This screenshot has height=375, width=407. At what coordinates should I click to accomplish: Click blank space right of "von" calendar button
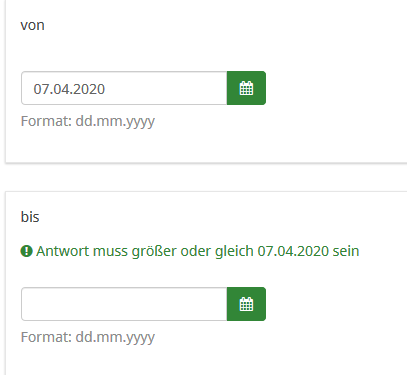[x=333, y=88]
